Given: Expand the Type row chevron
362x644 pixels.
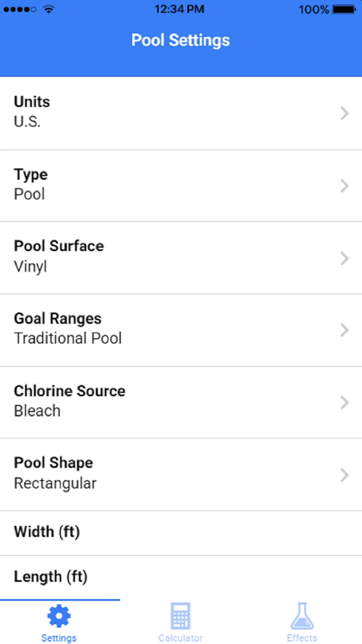Looking at the screenshot, I should pos(344,186).
